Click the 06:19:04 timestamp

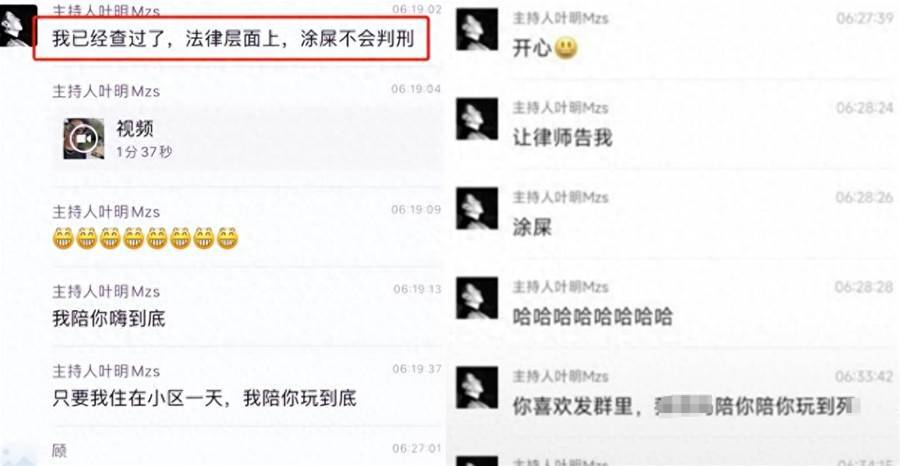416,89
